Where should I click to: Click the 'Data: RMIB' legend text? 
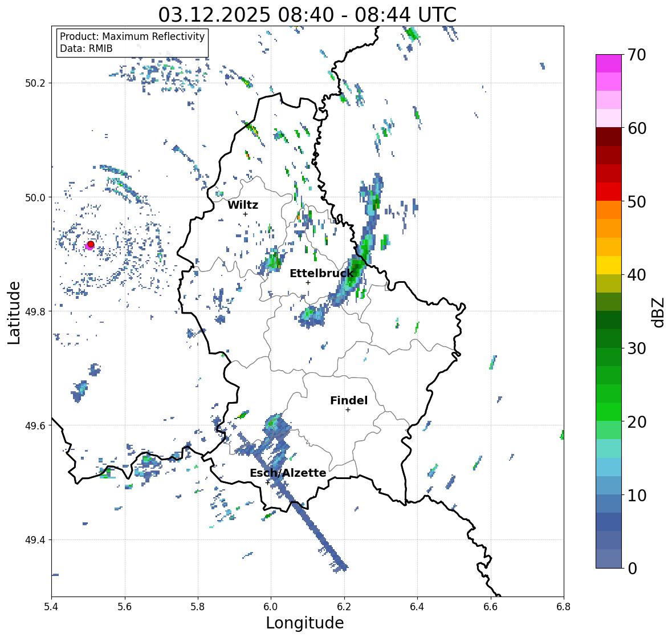tap(86, 48)
